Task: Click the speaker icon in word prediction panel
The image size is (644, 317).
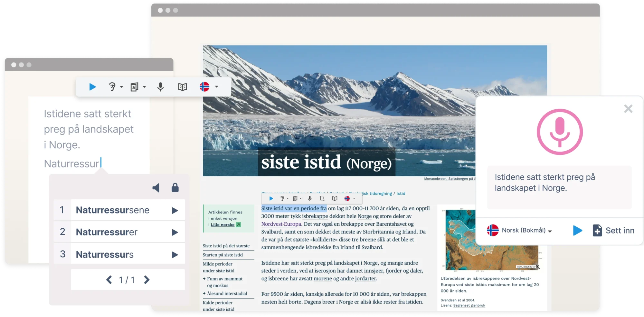Action: click(156, 188)
